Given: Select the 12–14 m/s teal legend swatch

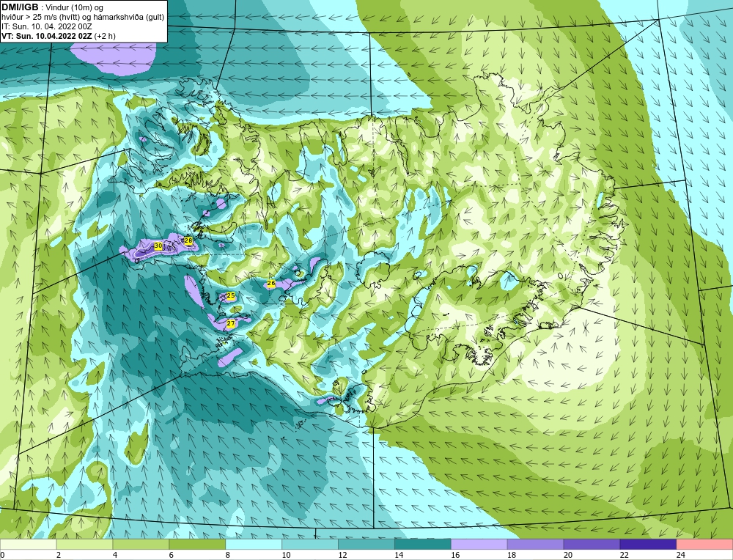Looking at the screenshot, I should 366,544.
